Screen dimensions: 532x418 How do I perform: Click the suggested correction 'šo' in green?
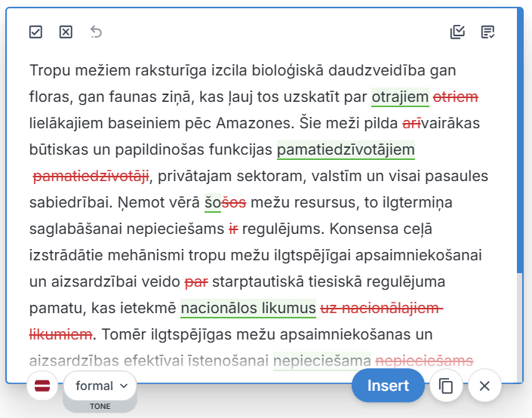pos(212,203)
